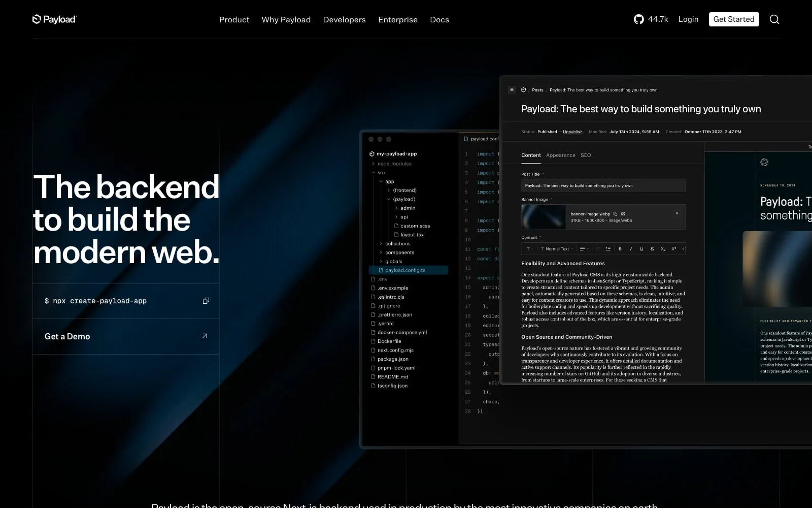The height and width of the screenshot is (508, 812).
Task: Select .env.example in the file tree
Action: point(390,288)
